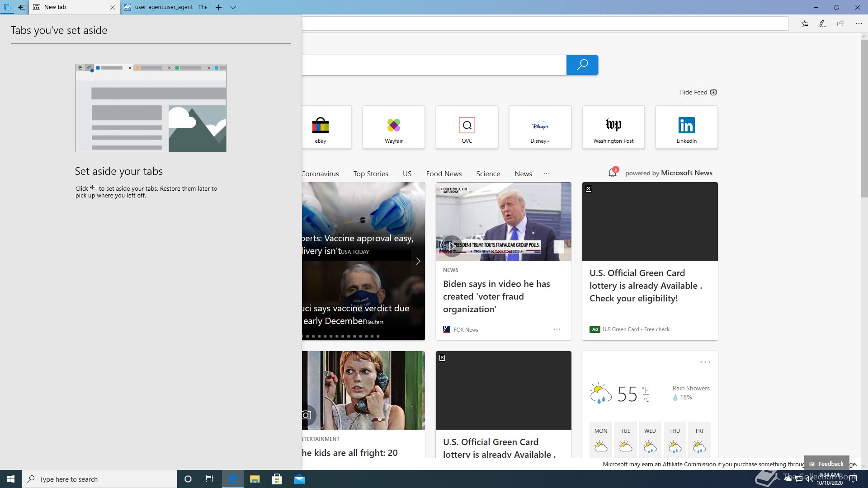Open the Wayfair top site tile

pos(394,127)
